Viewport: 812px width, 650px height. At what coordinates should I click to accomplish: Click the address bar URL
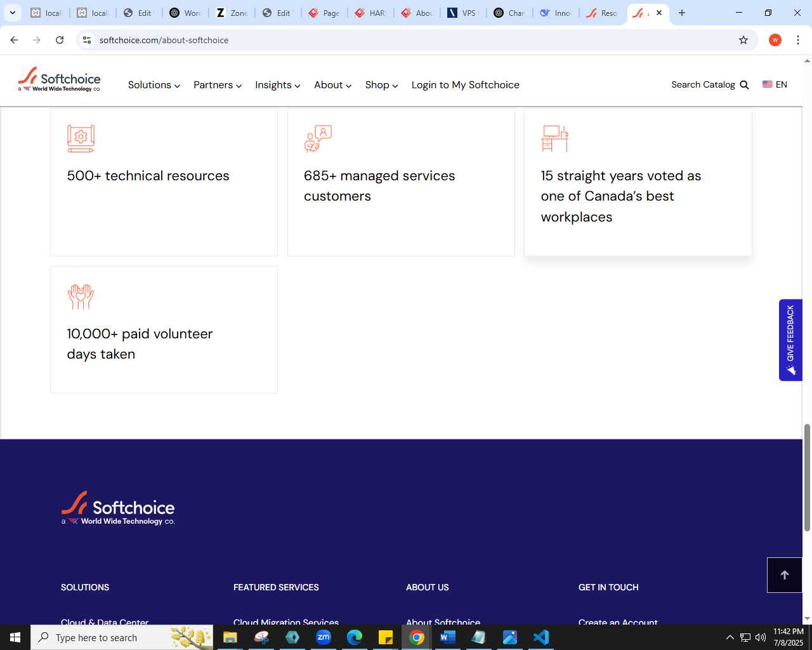click(x=164, y=40)
